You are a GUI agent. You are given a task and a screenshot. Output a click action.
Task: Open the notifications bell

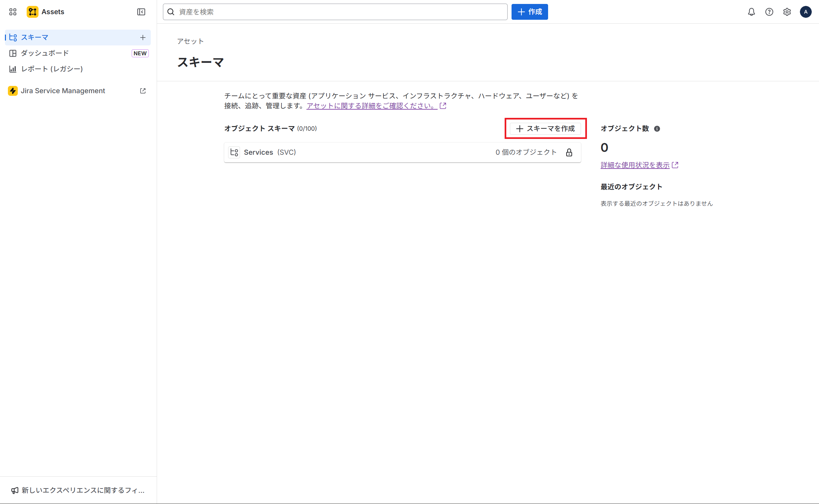pyautogui.click(x=751, y=12)
